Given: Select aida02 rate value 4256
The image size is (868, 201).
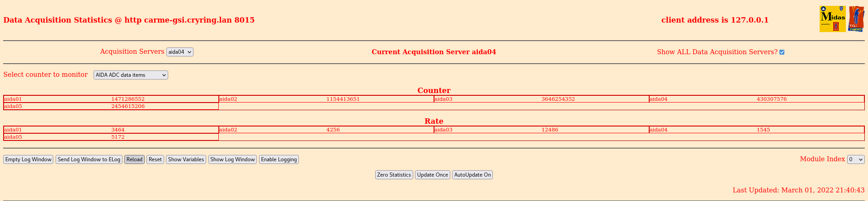Looking at the screenshot, I should coord(333,130).
